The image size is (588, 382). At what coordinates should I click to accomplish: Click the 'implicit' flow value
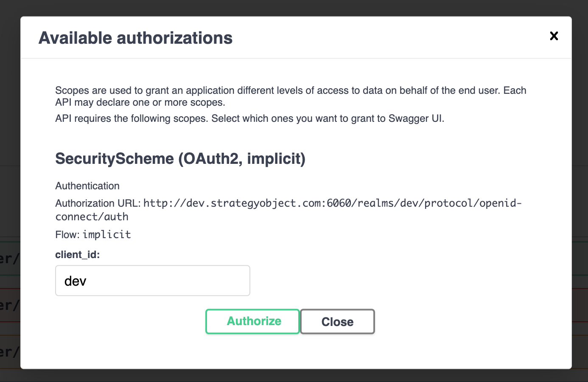(107, 235)
